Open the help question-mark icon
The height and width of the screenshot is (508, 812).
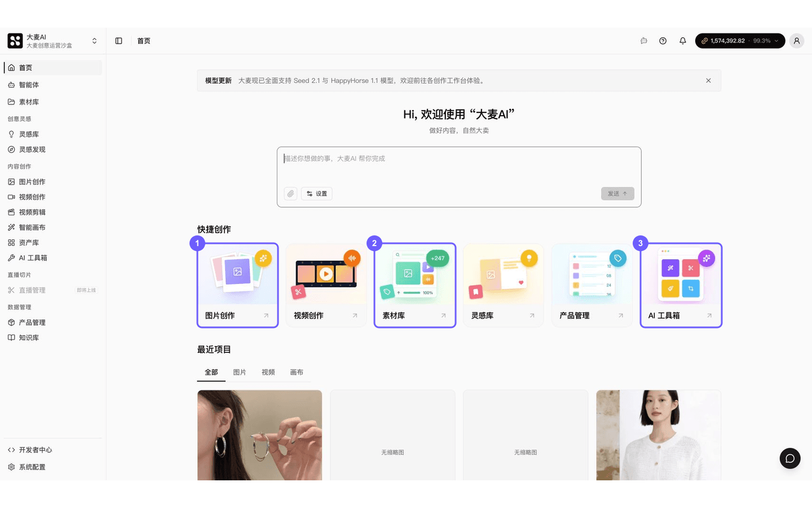pyautogui.click(x=663, y=41)
